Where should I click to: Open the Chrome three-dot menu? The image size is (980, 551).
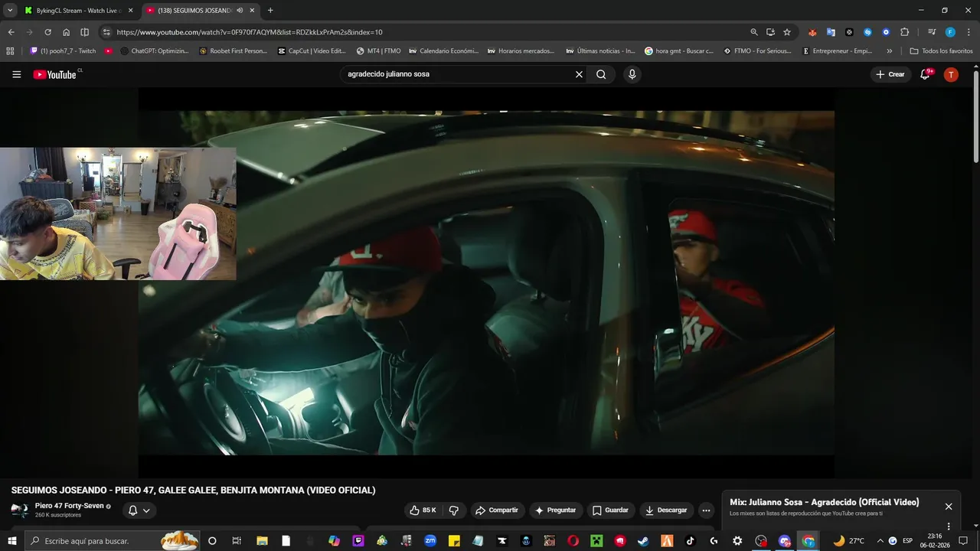click(x=969, y=32)
